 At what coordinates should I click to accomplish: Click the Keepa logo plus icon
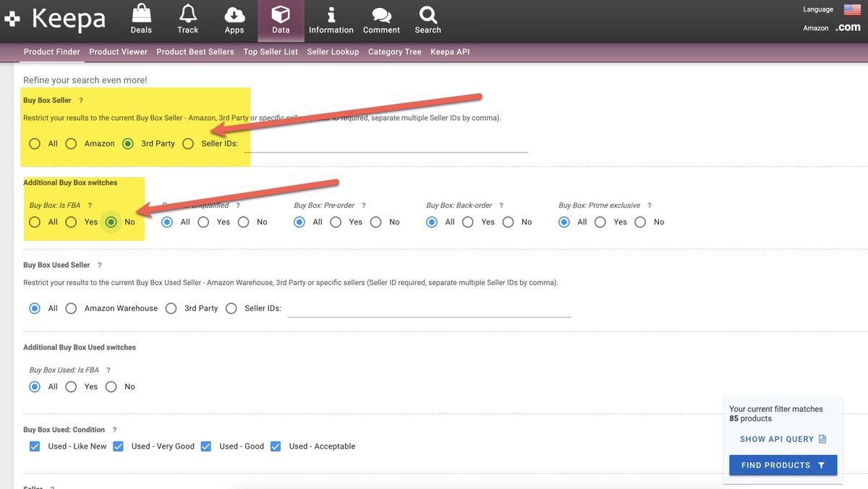(x=12, y=20)
